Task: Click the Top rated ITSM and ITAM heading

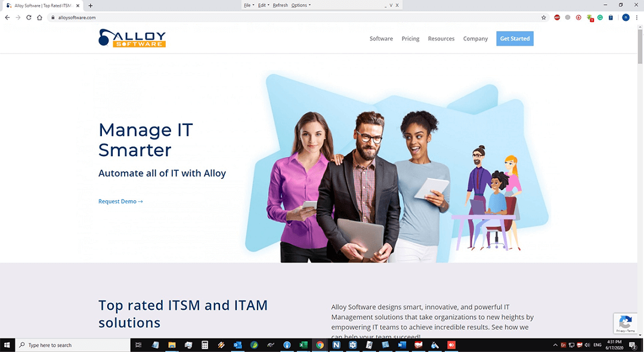Action: point(183,314)
